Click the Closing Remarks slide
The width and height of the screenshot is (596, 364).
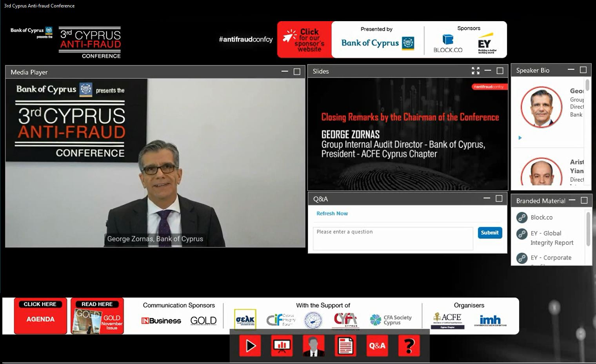point(408,134)
